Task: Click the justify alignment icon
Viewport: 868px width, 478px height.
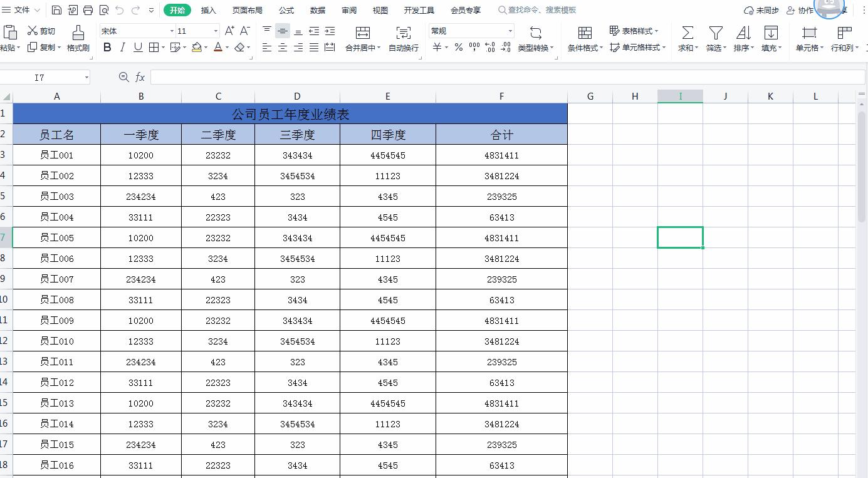Action: click(314, 47)
